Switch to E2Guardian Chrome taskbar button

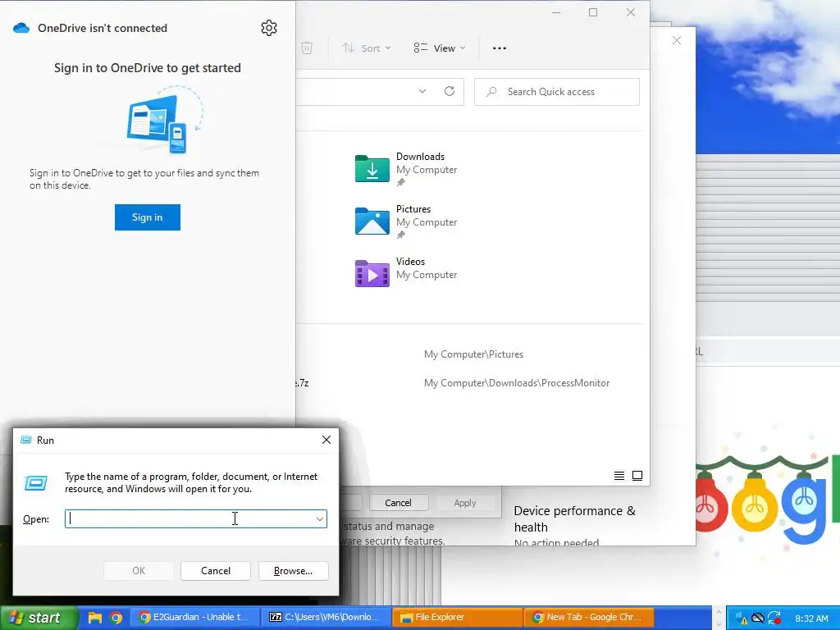click(195, 617)
